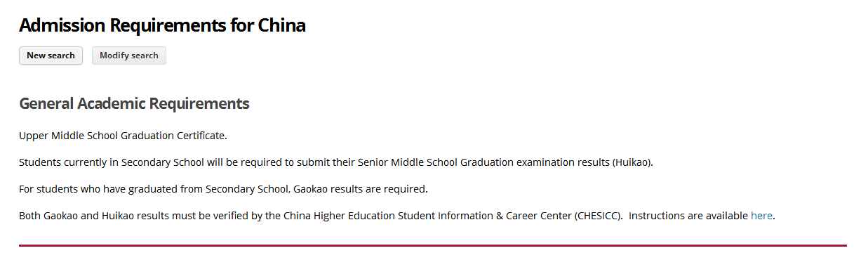Click the 'Admission Requirements for China' page title
This screenshot has width=868, height=253.
click(163, 26)
